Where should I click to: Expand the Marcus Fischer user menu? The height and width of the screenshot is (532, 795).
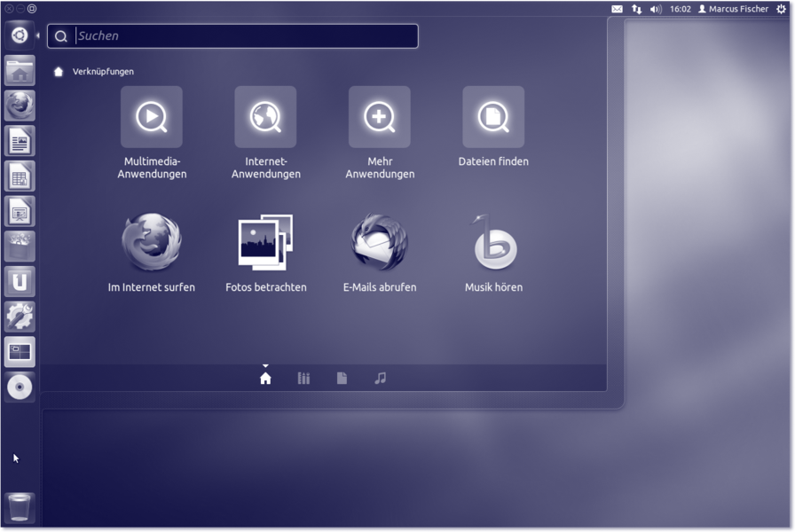[x=733, y=9]
